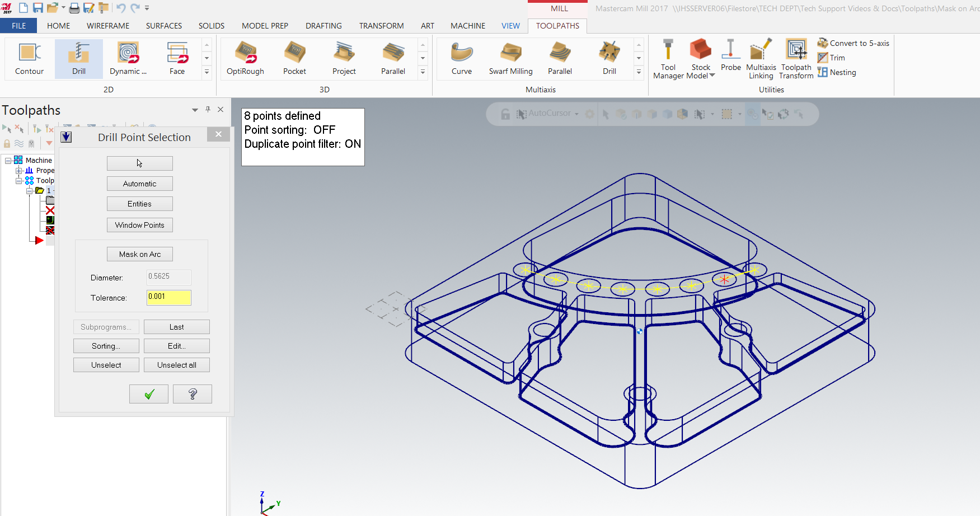
Task: Click the help question mark button
Action: (193, 394)
